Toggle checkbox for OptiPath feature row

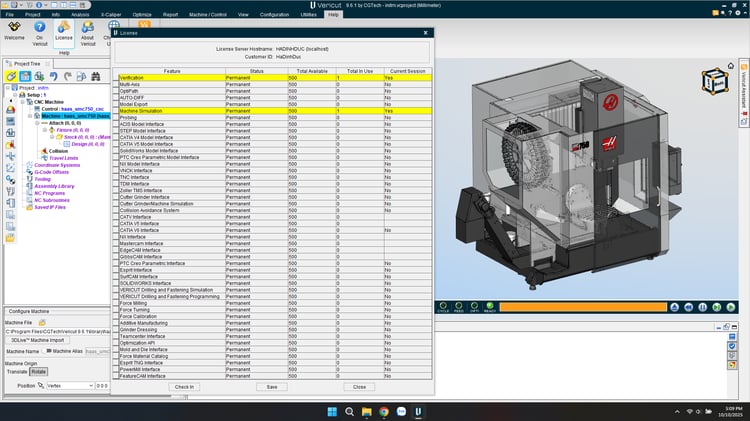tap(116, 91)
